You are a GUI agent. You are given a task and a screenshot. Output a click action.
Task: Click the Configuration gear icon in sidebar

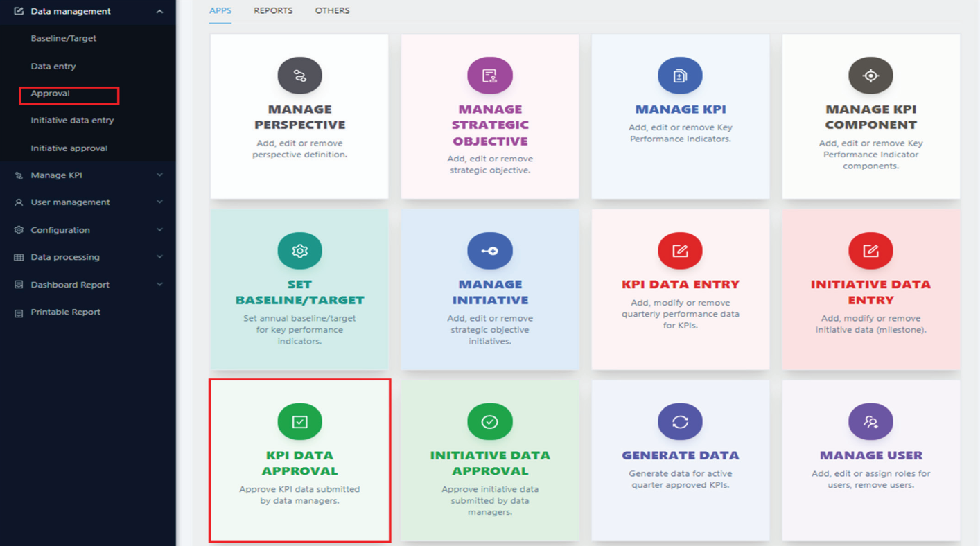[19, 230]
